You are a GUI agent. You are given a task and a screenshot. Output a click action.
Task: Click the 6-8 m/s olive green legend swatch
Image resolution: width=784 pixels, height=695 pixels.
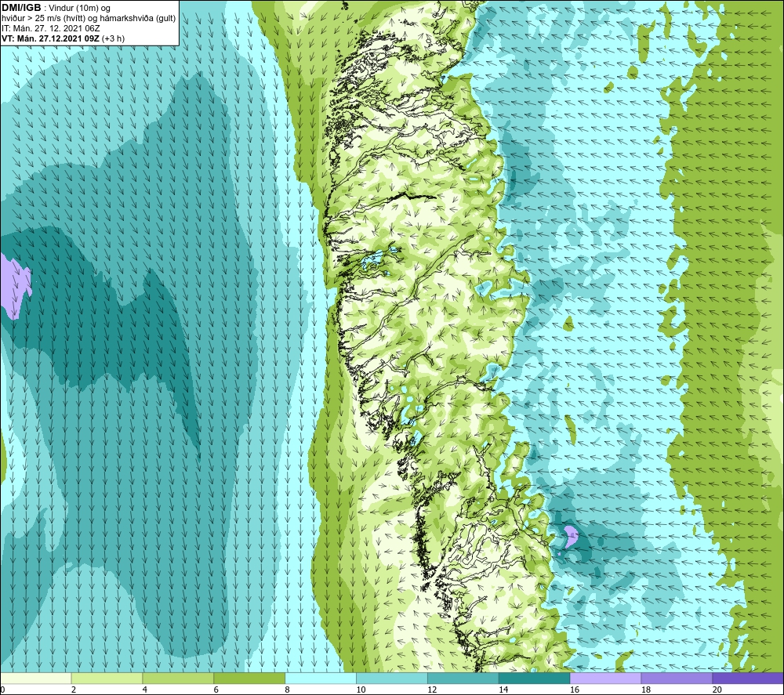(x=249, y=678)
